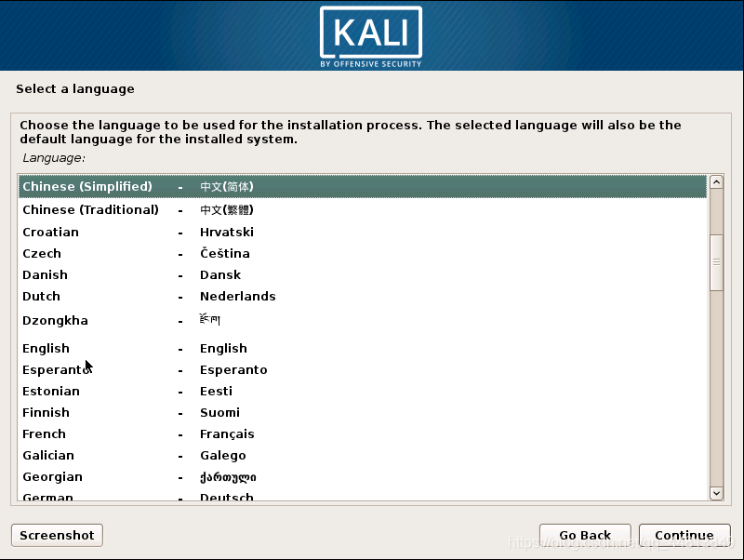Choose Esperanto from the list
The height and width of the screenshot is (560, 744).
coord(363,369)
